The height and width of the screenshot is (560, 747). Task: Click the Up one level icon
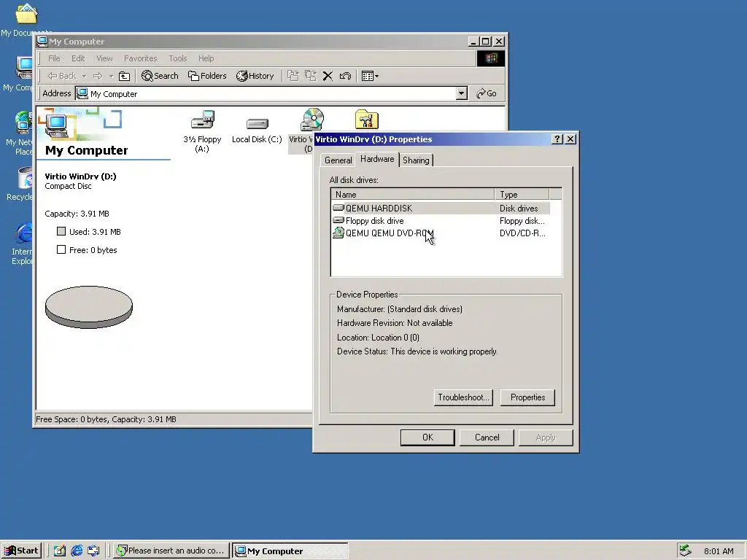[x=124, y=76]
